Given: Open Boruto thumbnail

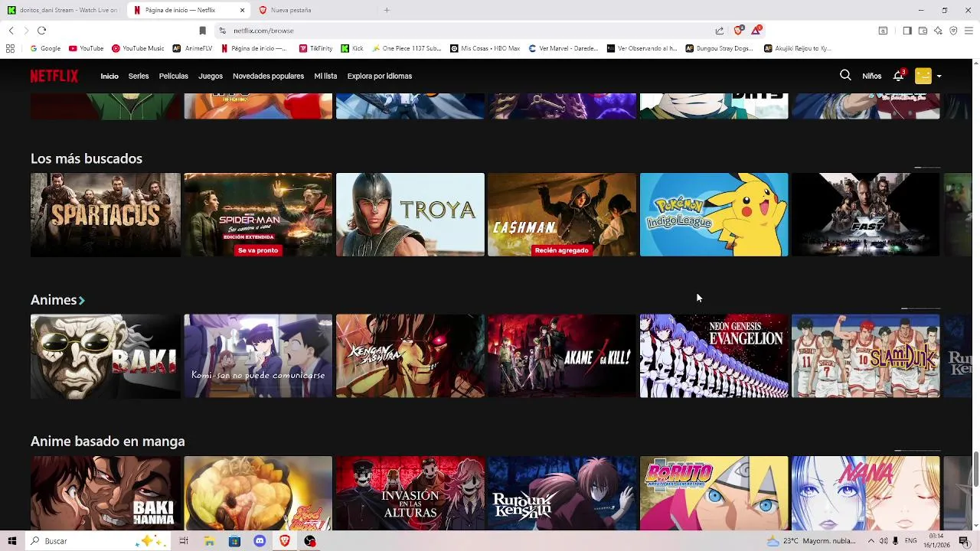Looking at the screenshot, I should [714, 493].
